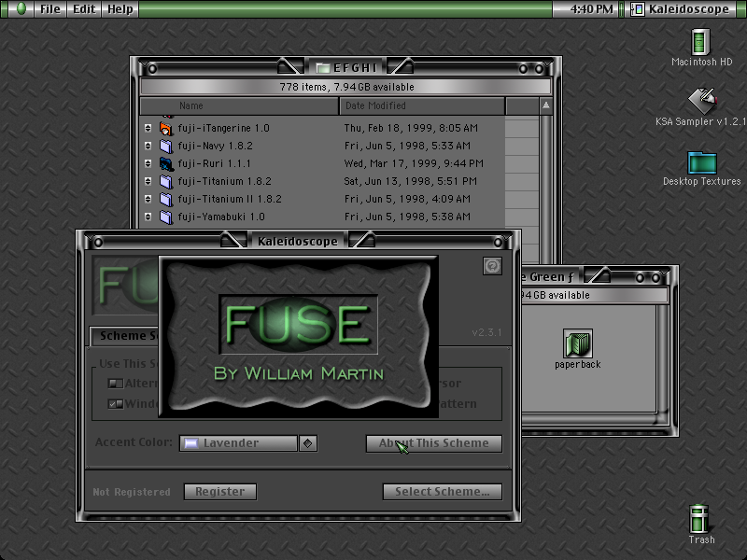Open the File menu
This screenshot has width=747, height=560.
pyautogui.click(x=50, y=9)
